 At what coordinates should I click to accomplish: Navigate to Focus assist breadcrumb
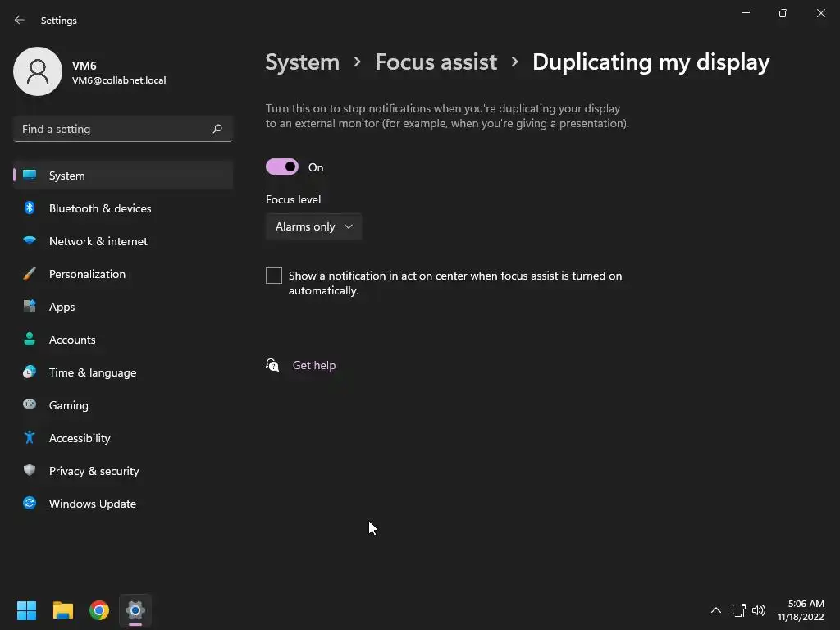(x=436, y=62)
